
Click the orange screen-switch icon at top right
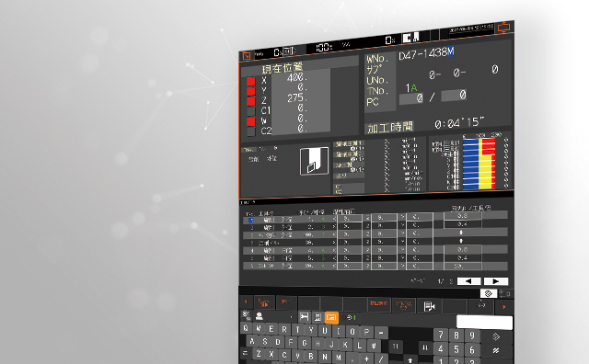tap(503, 28)
